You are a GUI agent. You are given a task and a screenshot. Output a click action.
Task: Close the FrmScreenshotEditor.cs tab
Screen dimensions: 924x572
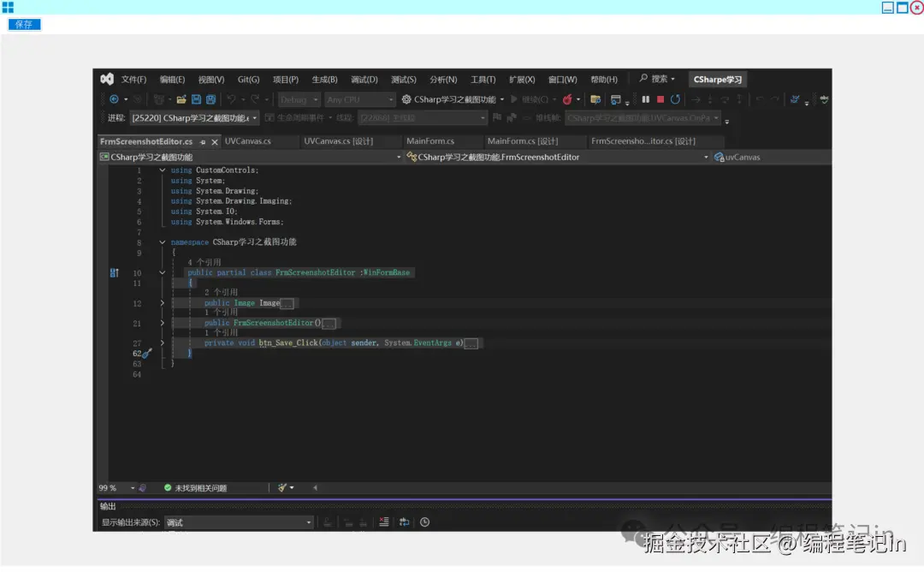click(x=215, y=142)
